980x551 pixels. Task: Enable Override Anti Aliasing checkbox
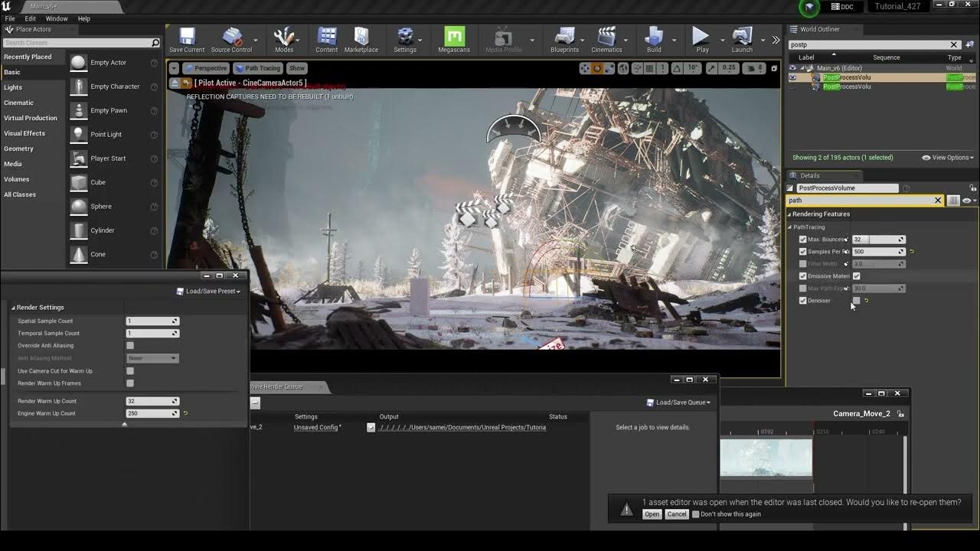tap(130, 346)
